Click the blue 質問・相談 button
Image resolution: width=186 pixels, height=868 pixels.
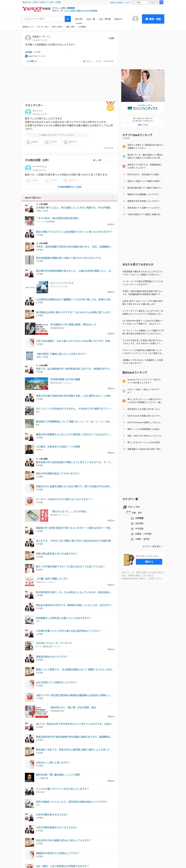point(153,19)
